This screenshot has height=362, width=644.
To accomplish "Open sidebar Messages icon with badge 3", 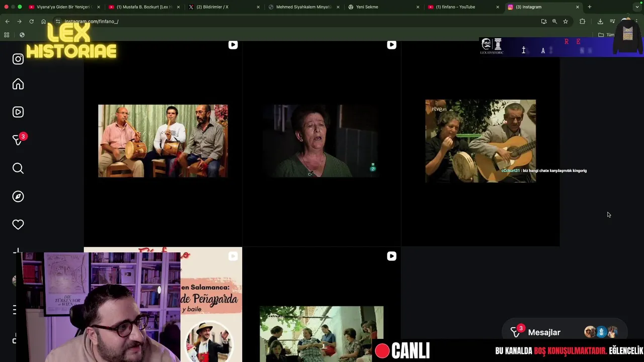I will tap(19, 139).
